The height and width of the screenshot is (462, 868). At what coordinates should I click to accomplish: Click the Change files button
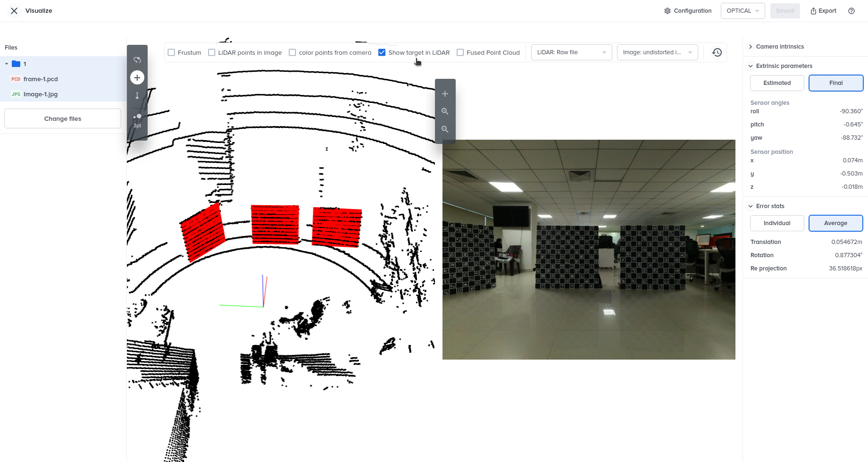tap(63, 118)
